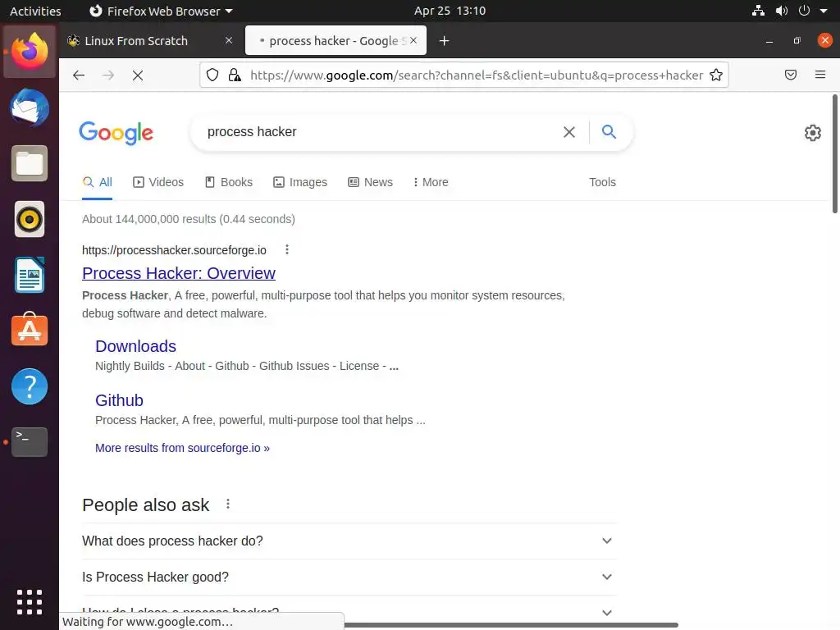Image resolution: width=840 pixels, height=630 pixels.
Task: Open the Github sitelink
Action: click(x=119, y=400)
